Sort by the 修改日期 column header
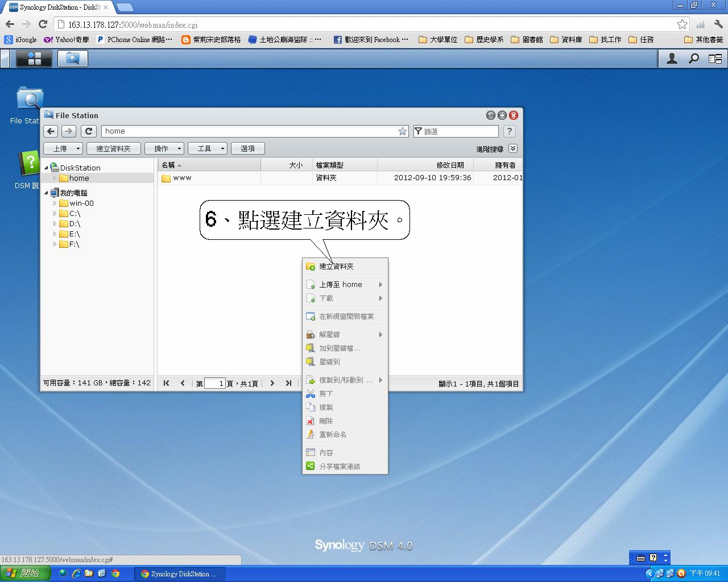Image resolution: width=728 pixels, height=582 pixels. (x=425, y=165)
